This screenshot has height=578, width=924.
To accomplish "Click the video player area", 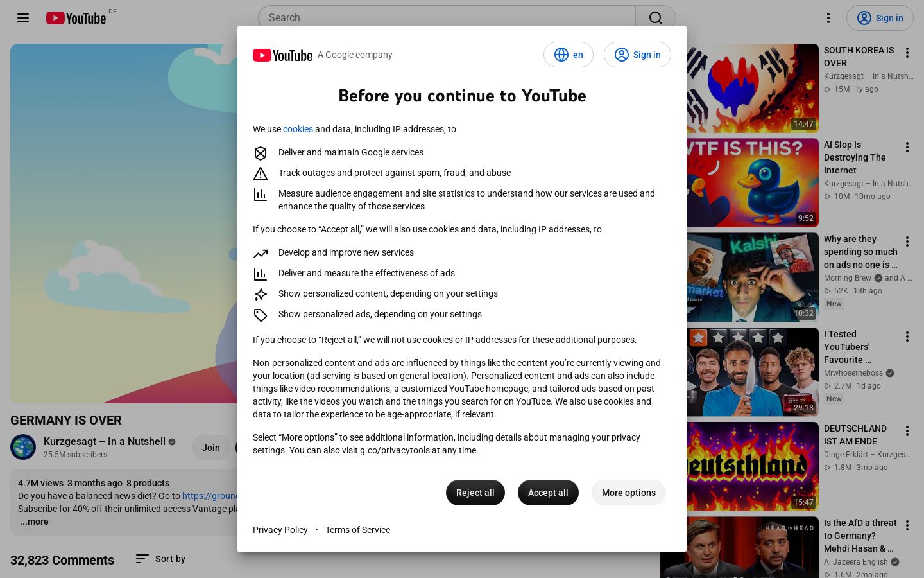I will (124, 223).
